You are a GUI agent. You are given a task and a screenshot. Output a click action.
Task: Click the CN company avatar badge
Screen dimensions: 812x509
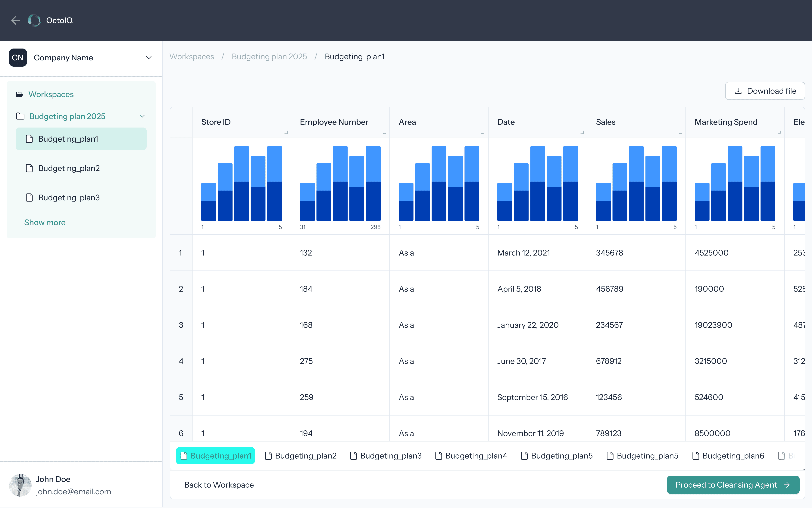tap(18, 58)
